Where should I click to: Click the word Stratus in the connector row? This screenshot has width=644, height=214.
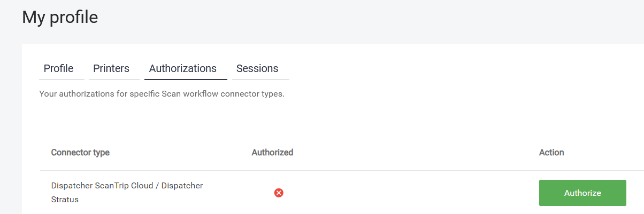pyautogui.click(x=65, y=200)
